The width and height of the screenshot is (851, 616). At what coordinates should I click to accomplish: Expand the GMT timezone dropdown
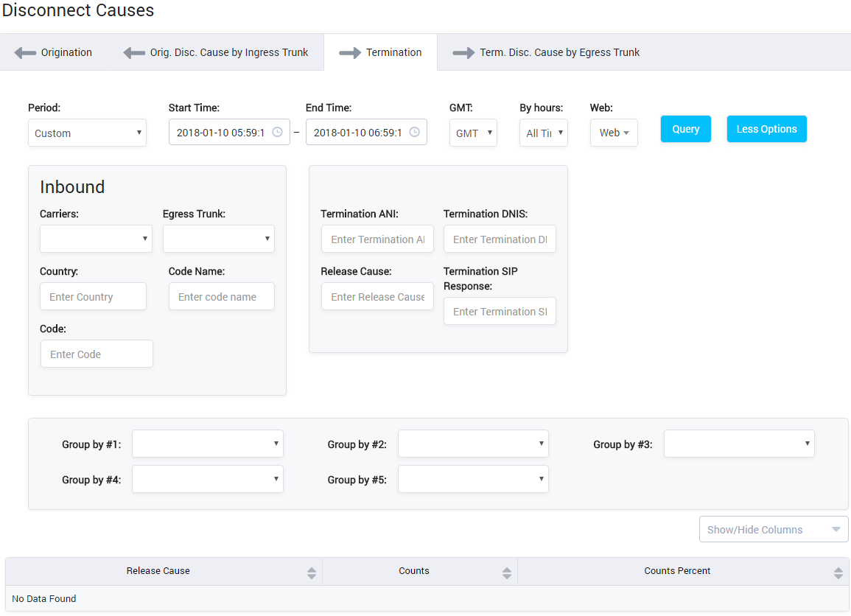pos(473,133)
